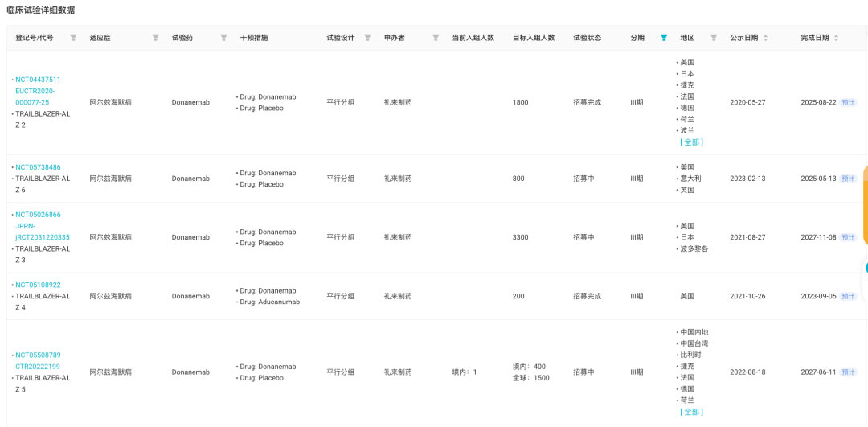Click active blue filter on 分期 column
The height and width of the screenshot is (427, 868).
(664, 38)
